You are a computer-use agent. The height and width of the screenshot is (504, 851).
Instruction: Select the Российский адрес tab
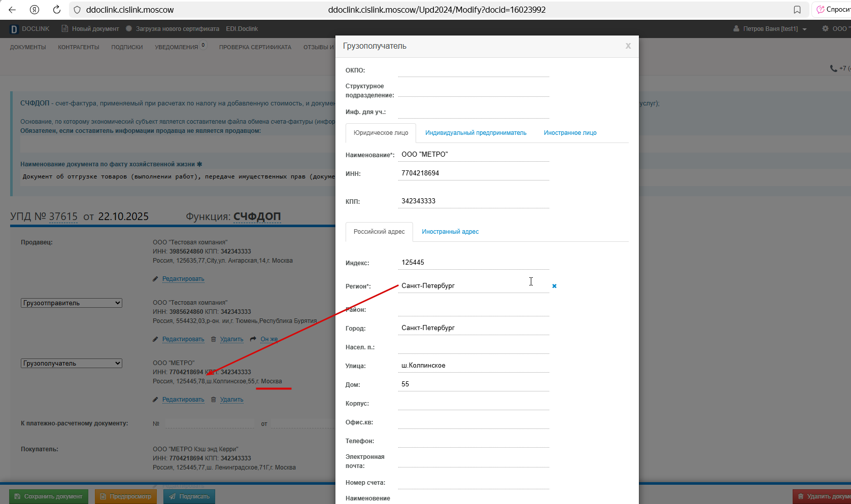[x=379, y=232]
